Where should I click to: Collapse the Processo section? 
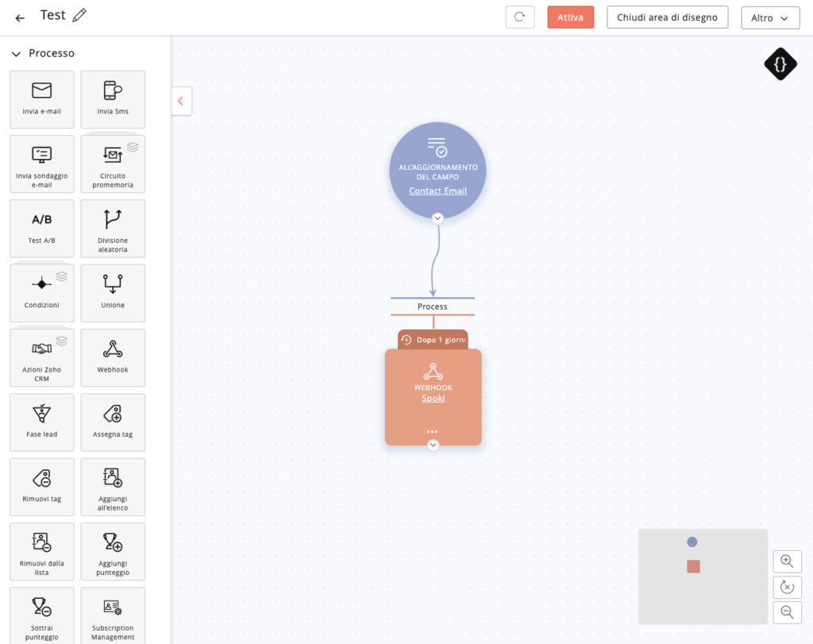[x=15, y=54]
